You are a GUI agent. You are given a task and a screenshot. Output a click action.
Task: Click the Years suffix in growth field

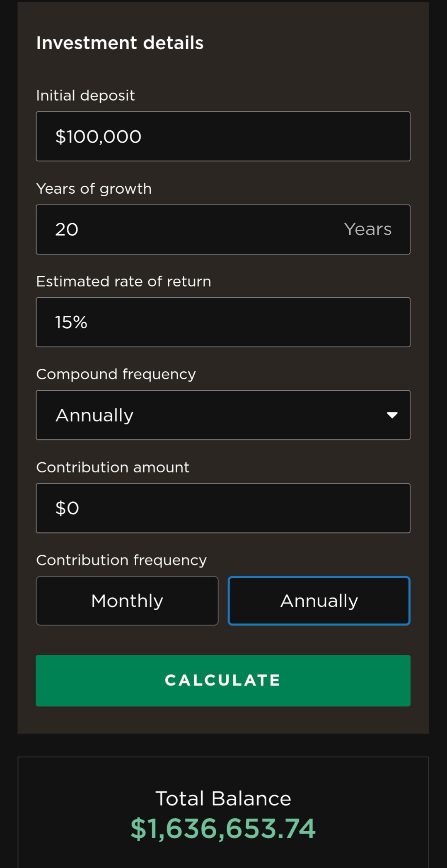(367, 229)
